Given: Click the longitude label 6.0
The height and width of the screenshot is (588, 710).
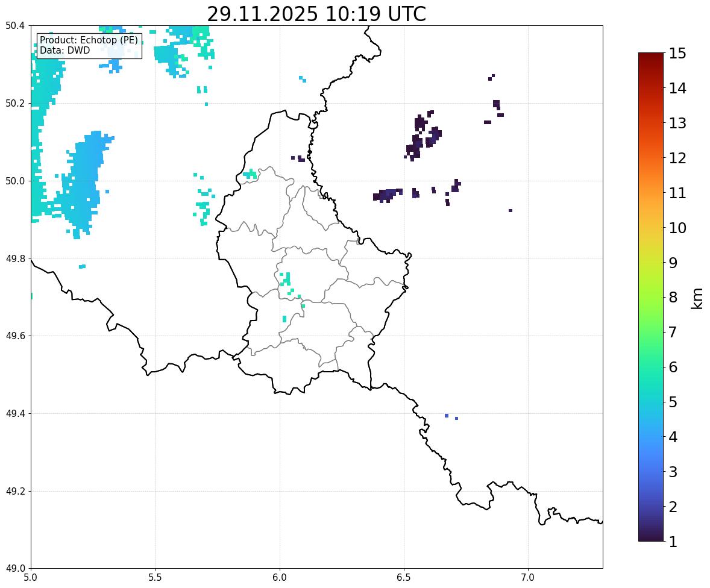Looking at the screenshot, I should [280, 578].
